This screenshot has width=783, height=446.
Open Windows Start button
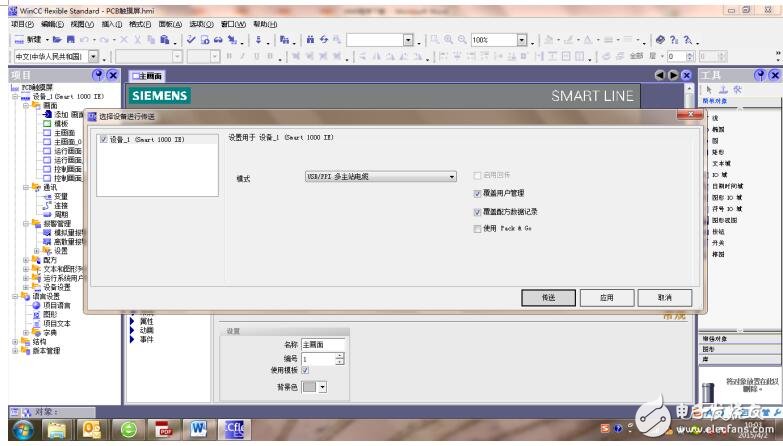(x=23, y=430)
